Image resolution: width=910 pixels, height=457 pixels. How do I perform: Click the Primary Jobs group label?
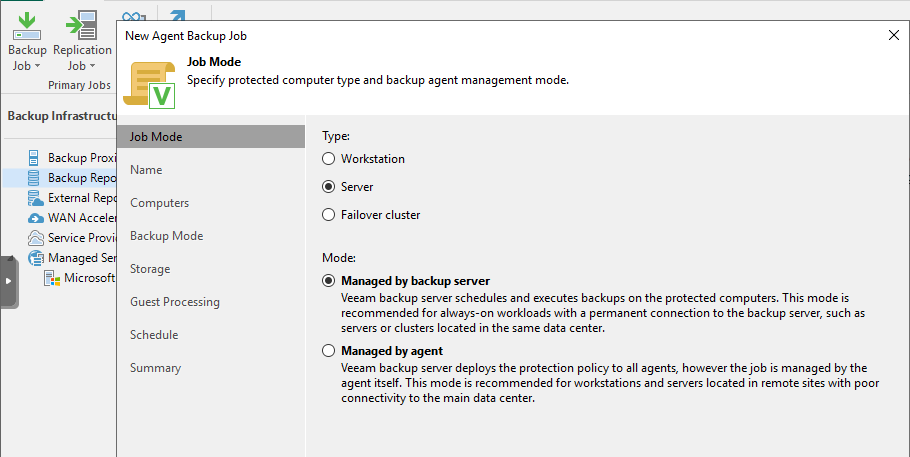click(x=79, y=85)
